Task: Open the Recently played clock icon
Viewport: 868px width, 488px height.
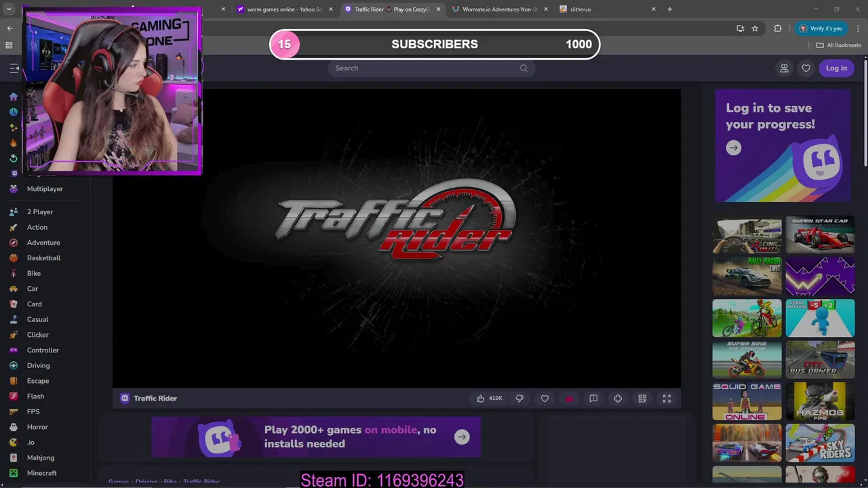Action: pyautogui.click(x=14, y=113)
